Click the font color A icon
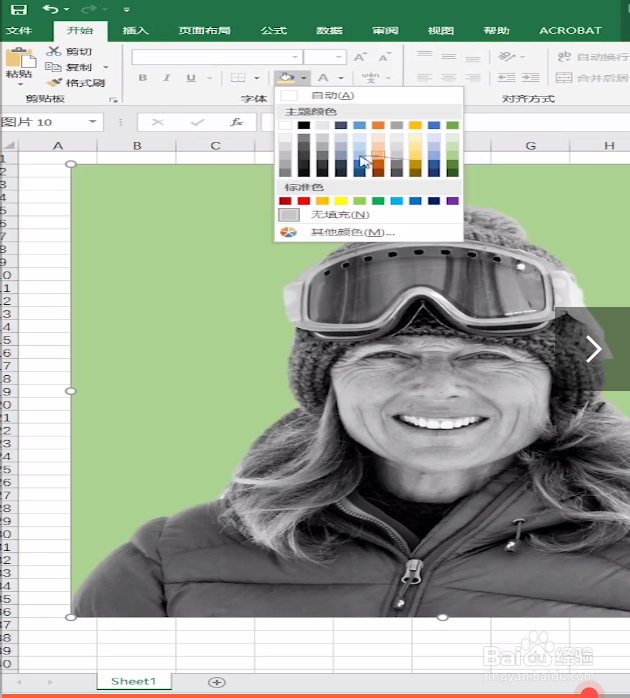Screen dimensions: 630x698 (x=324, y=78)
